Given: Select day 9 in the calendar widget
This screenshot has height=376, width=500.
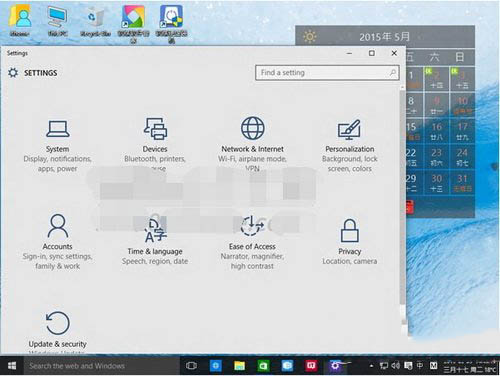Looking at the screenshot, I should tap(437, 105).
